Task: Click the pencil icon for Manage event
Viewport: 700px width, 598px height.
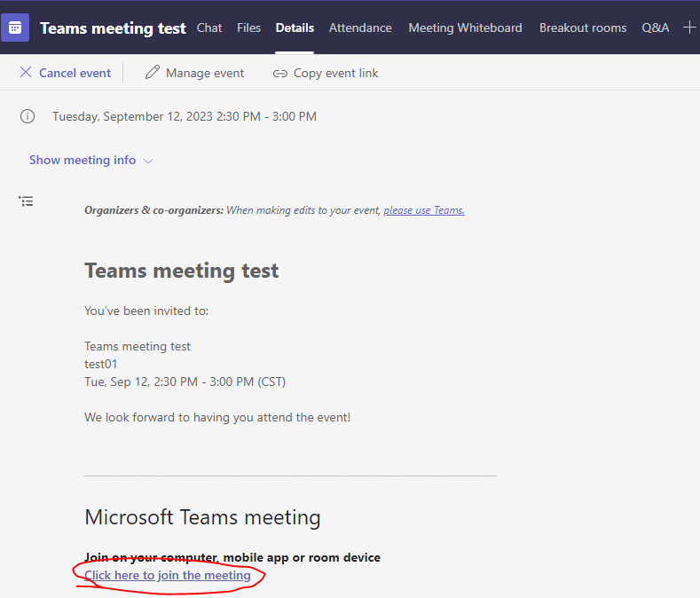Action: [153, 72]
